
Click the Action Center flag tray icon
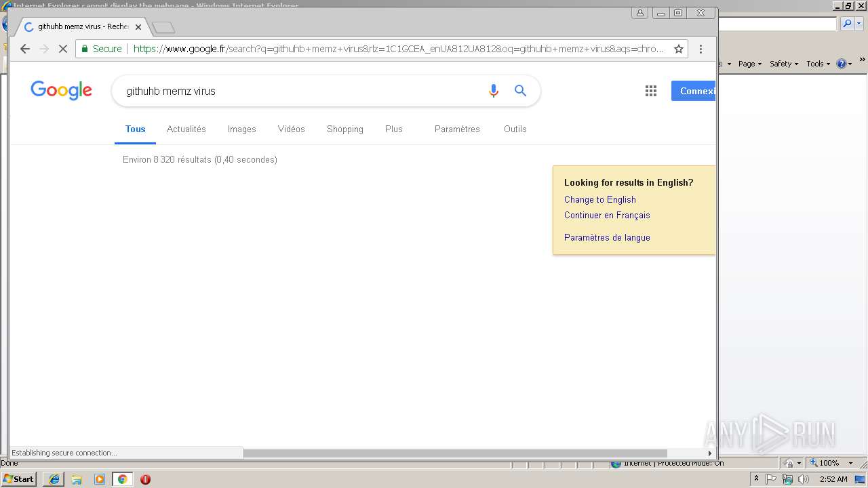pyautogui.click(x=771, y=479)
